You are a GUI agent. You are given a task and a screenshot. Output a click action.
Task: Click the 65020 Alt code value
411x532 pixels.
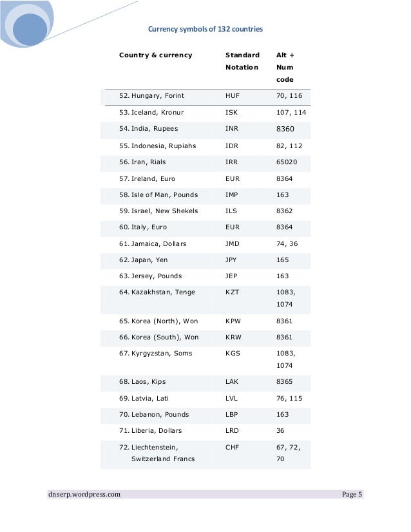tap(287, 162)
